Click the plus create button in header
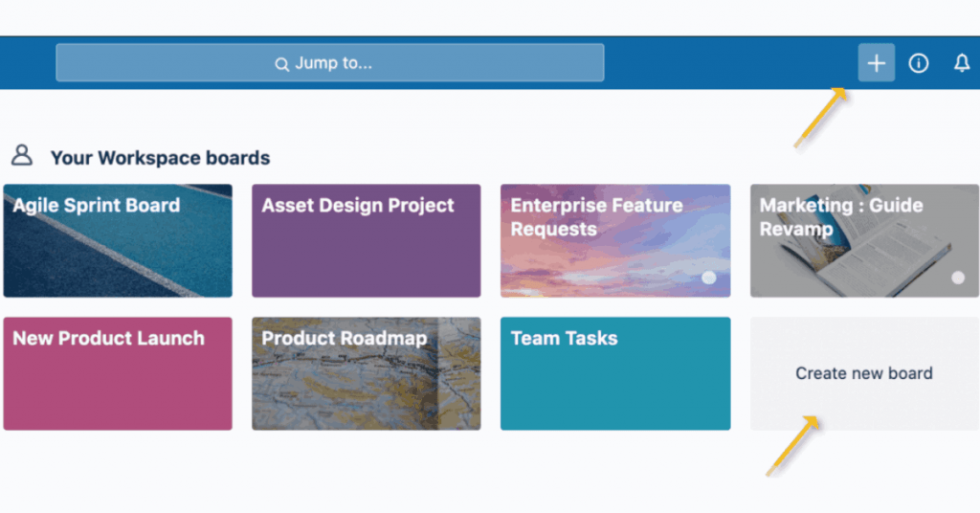 (x=877, y=62)
